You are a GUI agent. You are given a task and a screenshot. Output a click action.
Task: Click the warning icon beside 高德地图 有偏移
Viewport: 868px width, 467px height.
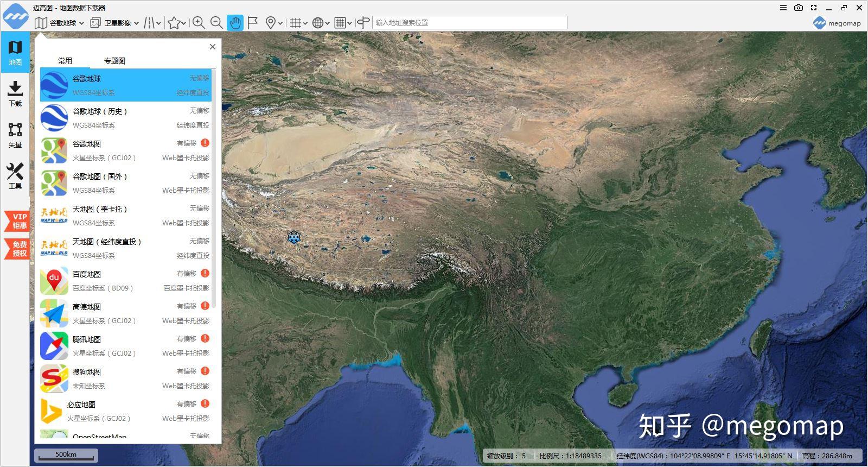(205, 306)
